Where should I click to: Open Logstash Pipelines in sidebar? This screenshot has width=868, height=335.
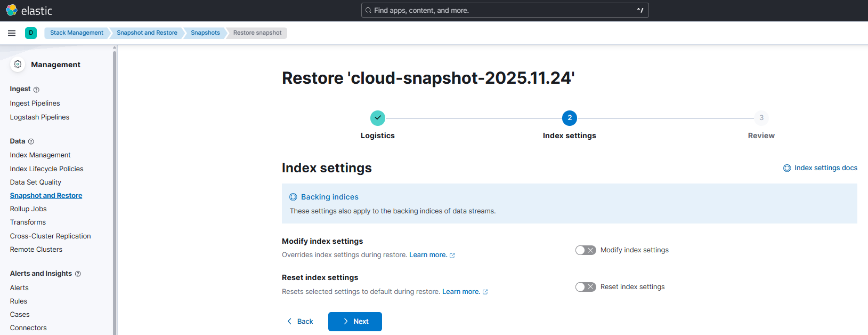pyautogui.click(x=40, y=117)
